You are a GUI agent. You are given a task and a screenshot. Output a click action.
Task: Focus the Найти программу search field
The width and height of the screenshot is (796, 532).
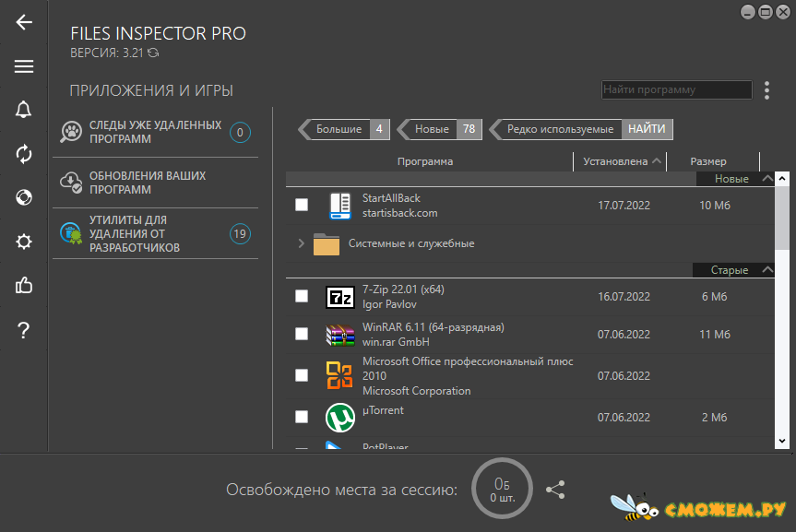(677, 89)
